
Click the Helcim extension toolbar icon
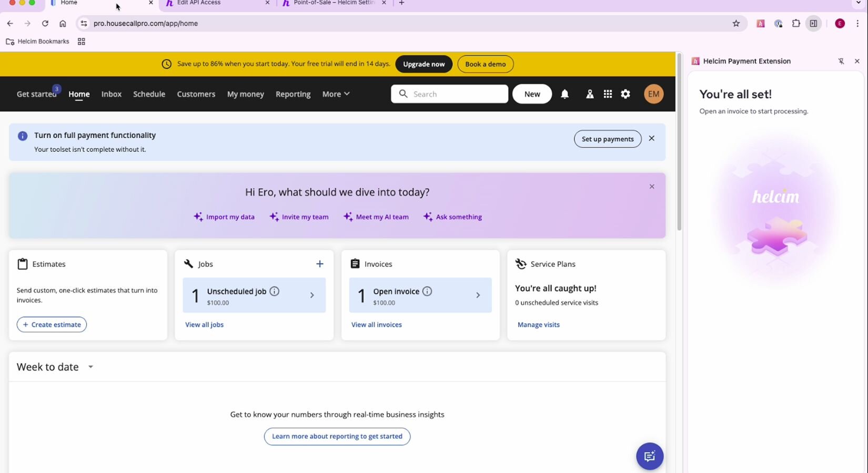click(760, 24)
